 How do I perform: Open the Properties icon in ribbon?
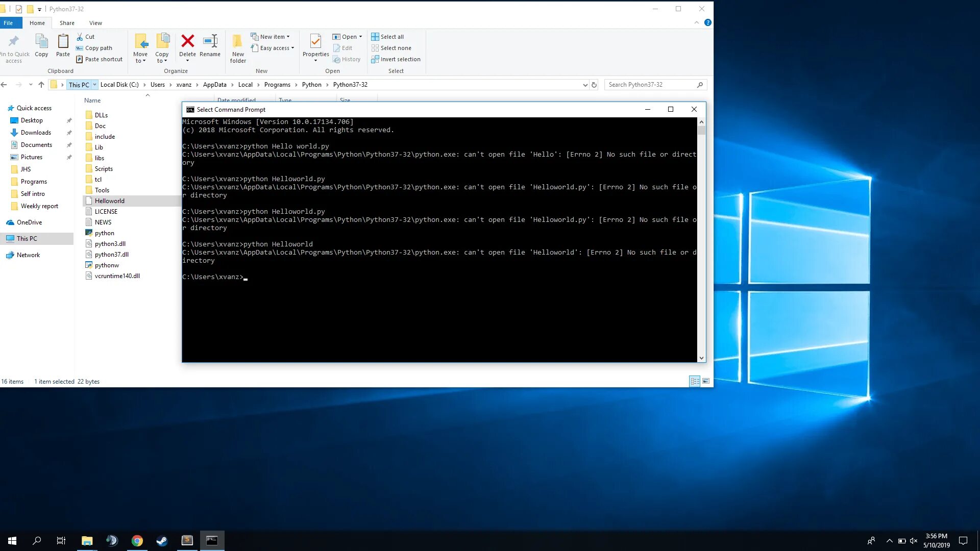tap(315, 42)
